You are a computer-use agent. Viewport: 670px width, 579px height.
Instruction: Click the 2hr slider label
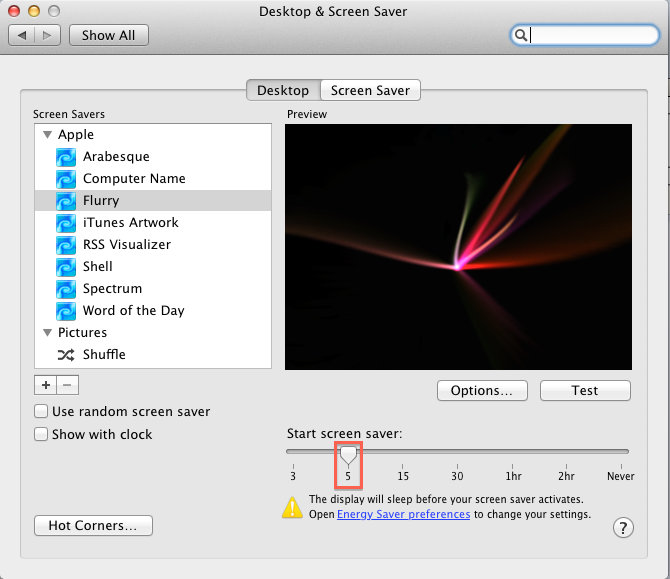point(566,476)
